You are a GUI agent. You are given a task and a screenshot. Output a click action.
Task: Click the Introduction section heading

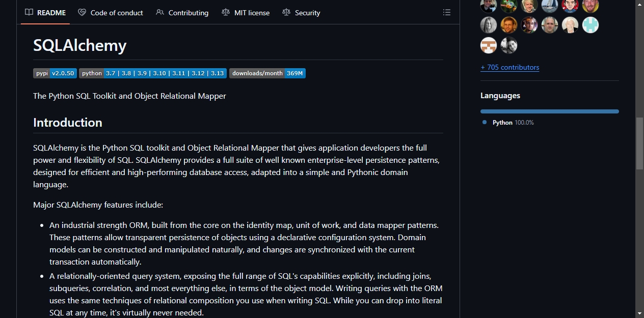pos(68,123)
